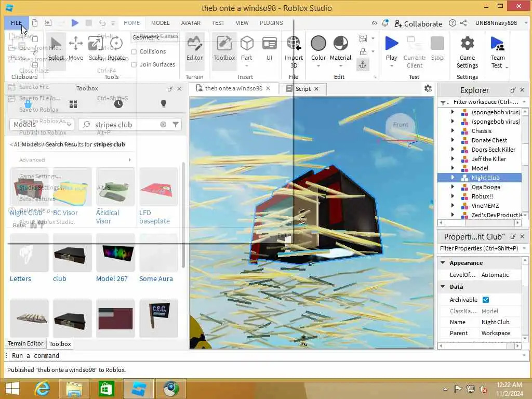Toggle the Join Surfaces checkbox
The width and height of the screenshot is (532, 399).
point(134,64)
